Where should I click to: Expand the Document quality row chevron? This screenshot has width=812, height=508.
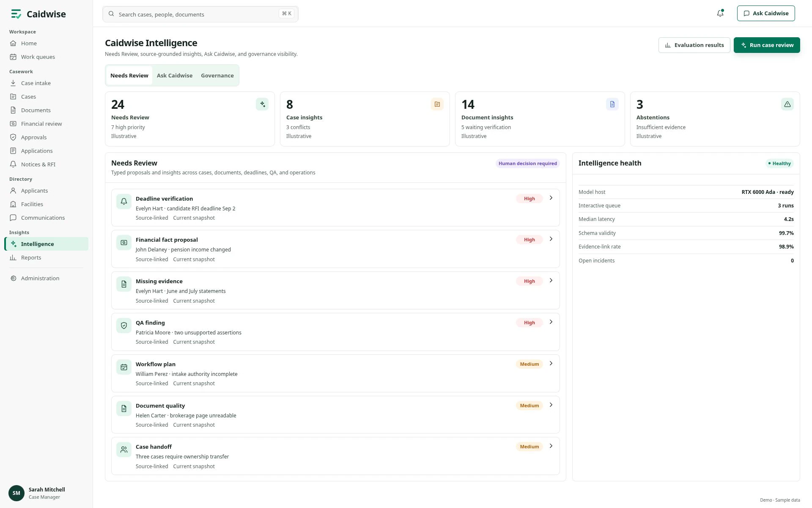tap(551, 405)
